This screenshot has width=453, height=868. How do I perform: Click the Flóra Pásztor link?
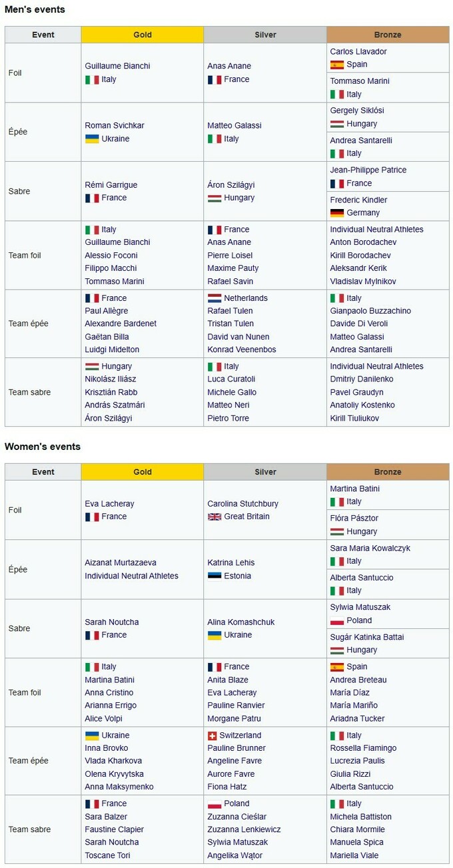coord(354,518)
